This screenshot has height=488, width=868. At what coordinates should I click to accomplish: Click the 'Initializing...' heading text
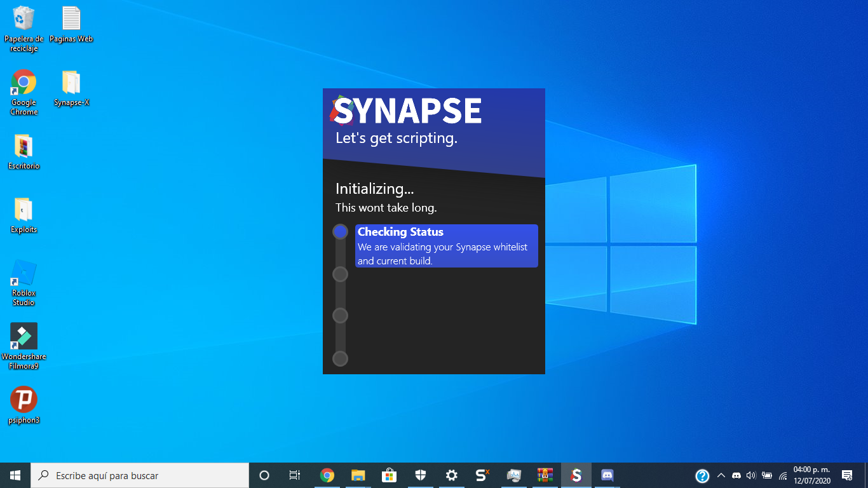[x=375, y=189]
